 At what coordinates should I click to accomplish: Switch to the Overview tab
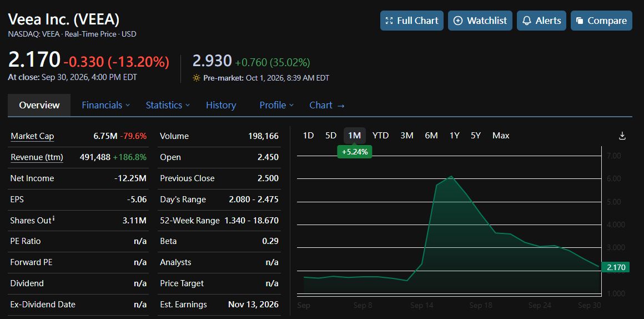click(39, 105)
